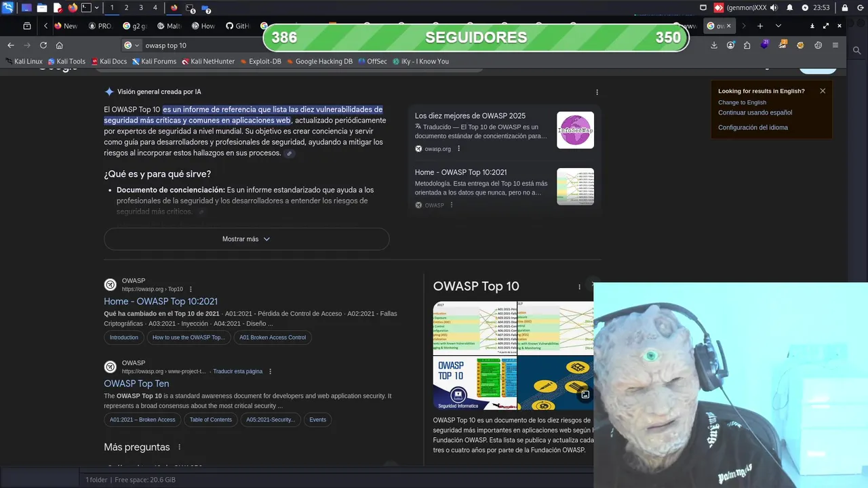868x488 pixels.
Task: Open Configuración del idioma
Action: click(753, 127)
